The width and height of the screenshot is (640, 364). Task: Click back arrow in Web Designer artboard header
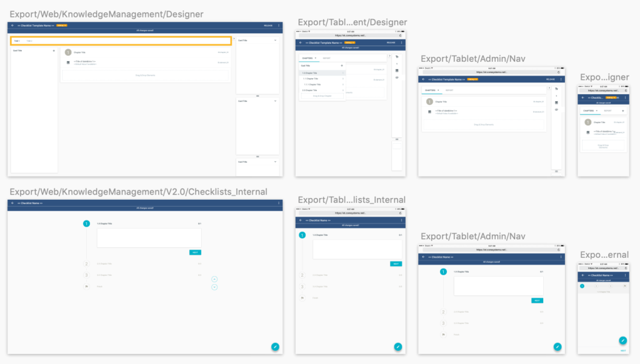click(12, 25)
